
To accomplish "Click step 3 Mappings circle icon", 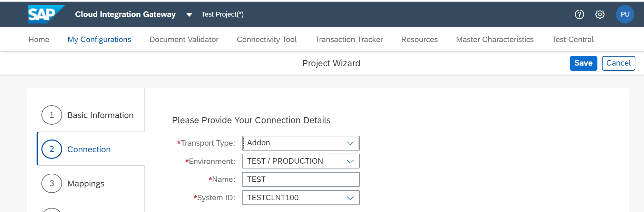I will pos(51,183).
